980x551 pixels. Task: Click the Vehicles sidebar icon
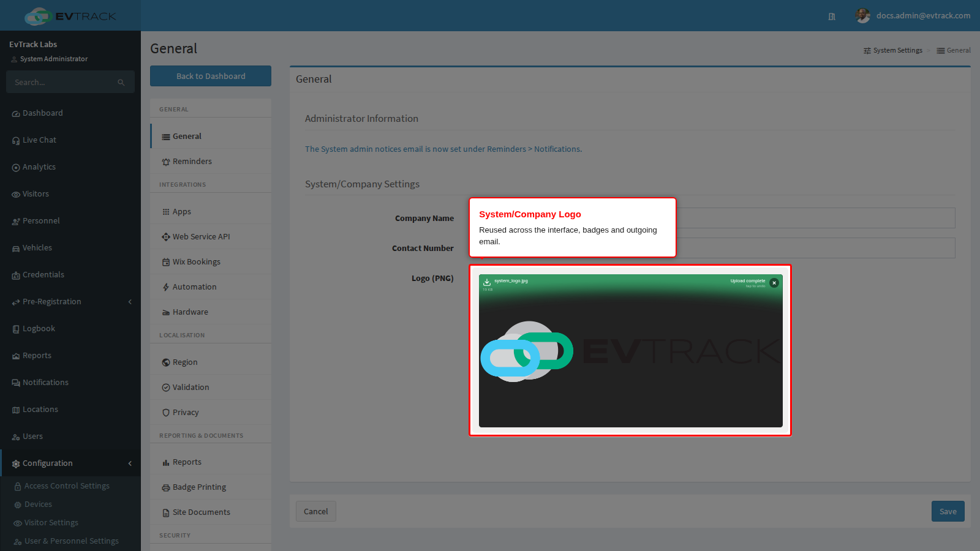[16, 249]
